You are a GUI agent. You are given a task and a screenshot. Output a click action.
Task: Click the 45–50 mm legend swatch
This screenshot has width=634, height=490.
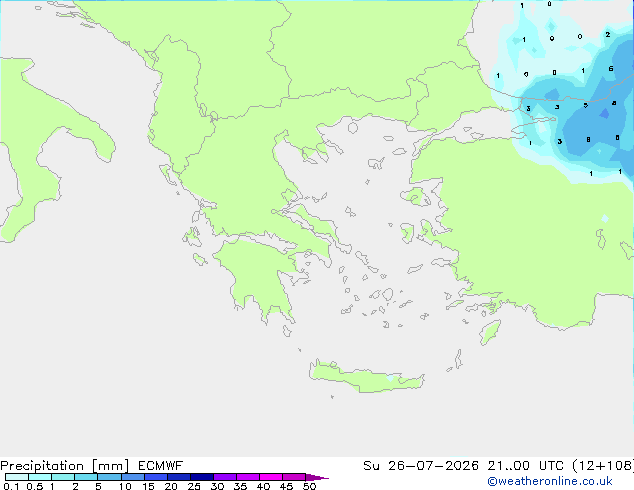pos(294,477)
